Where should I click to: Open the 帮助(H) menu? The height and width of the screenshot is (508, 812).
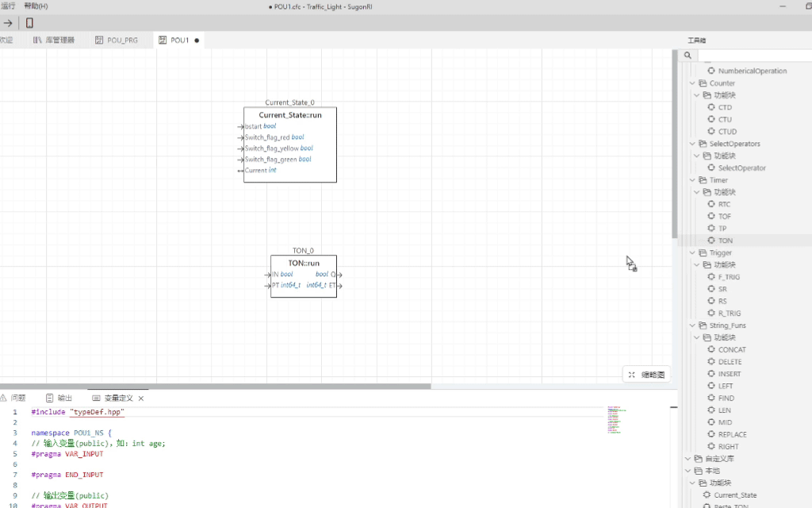tap(36, 6)
